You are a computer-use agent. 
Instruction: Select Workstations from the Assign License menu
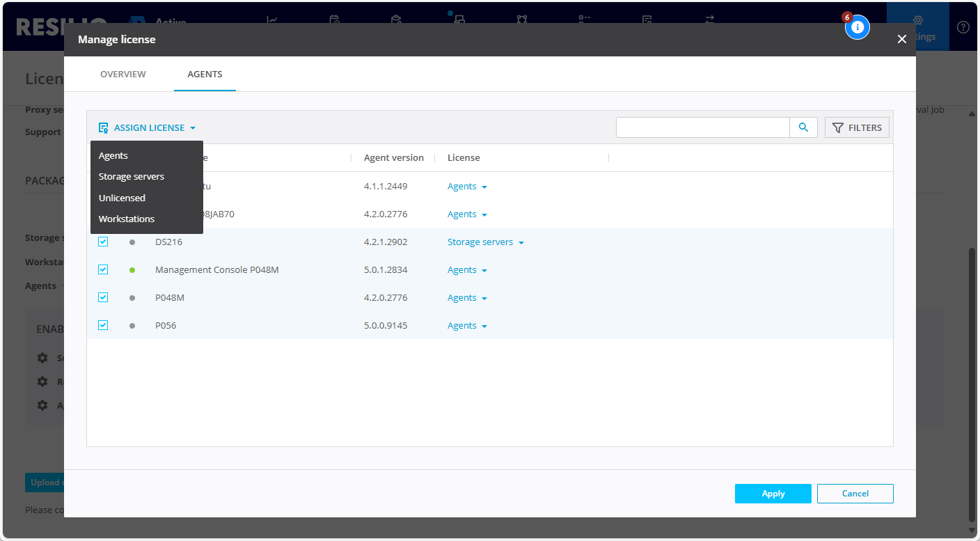point(126,219)
